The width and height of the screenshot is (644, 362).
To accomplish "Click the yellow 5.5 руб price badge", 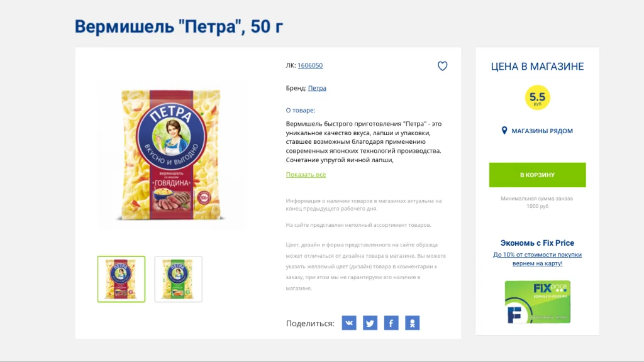I will pos(537,97).
